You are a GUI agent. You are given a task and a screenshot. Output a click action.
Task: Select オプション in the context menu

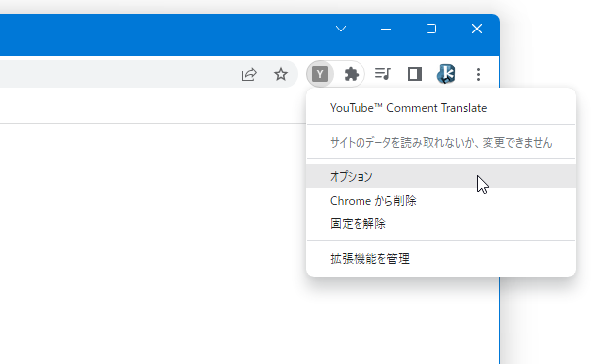(x=441, y=176)
